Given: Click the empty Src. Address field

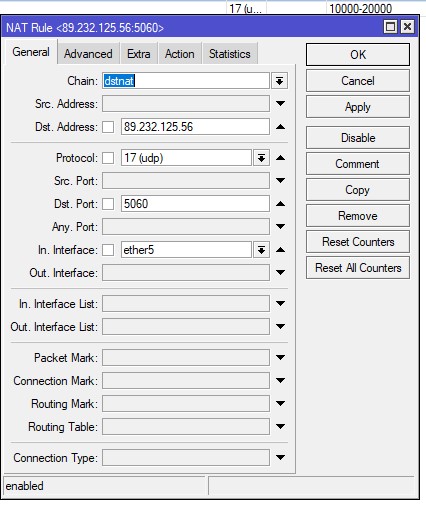Looking at the screenshot, I should 186,104.
